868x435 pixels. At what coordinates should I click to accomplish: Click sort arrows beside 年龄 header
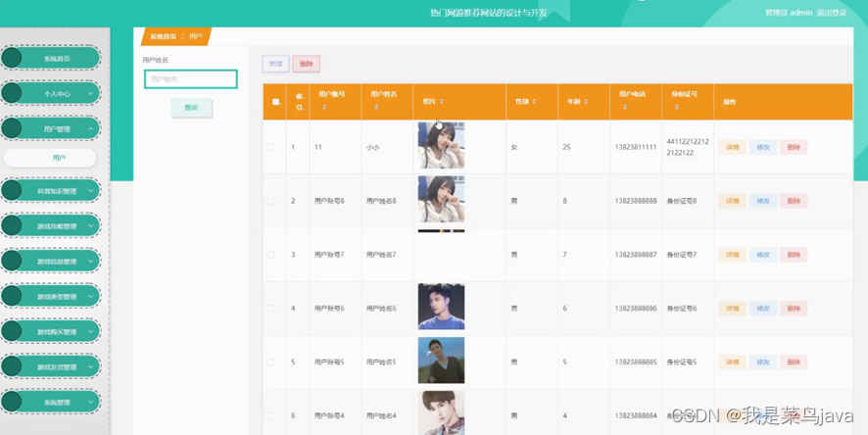(586, 102)
